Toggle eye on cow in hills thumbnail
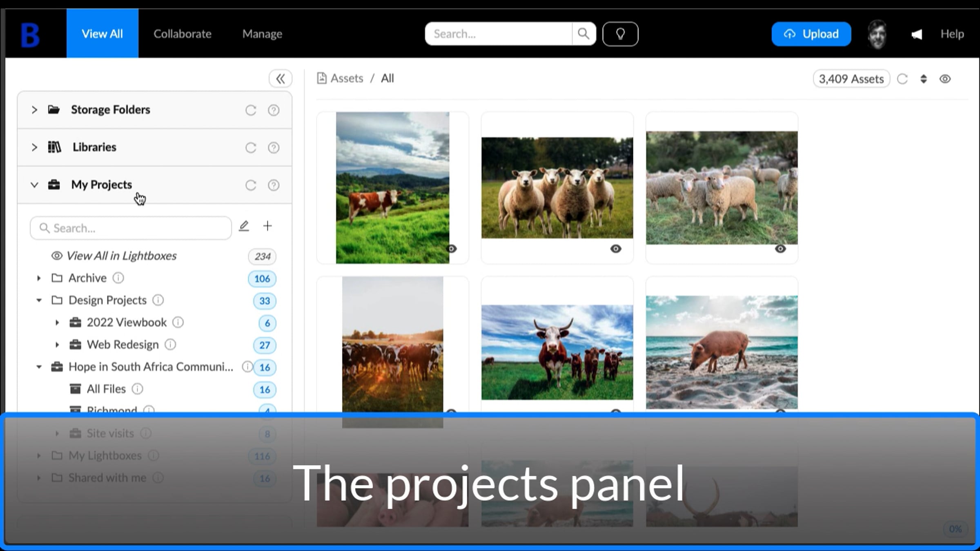980x551 pixels. (x=452, y=249)
